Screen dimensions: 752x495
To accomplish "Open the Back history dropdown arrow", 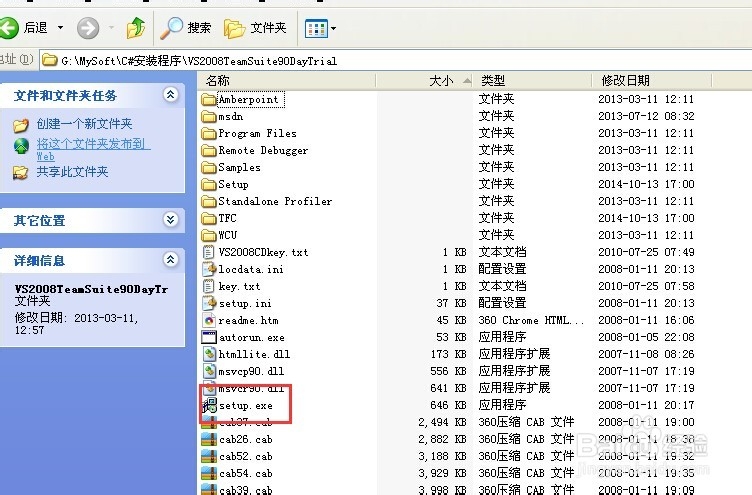I will point(60,28).
